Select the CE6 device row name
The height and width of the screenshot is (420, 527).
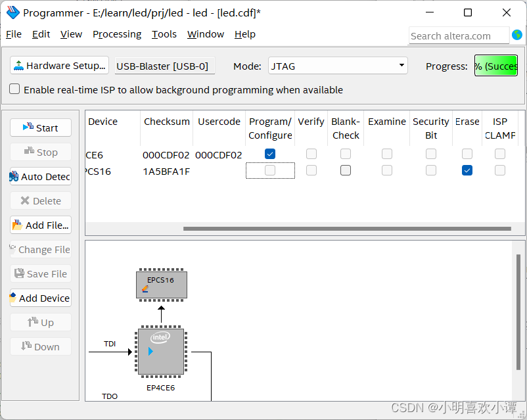click(x=94, y=155)
